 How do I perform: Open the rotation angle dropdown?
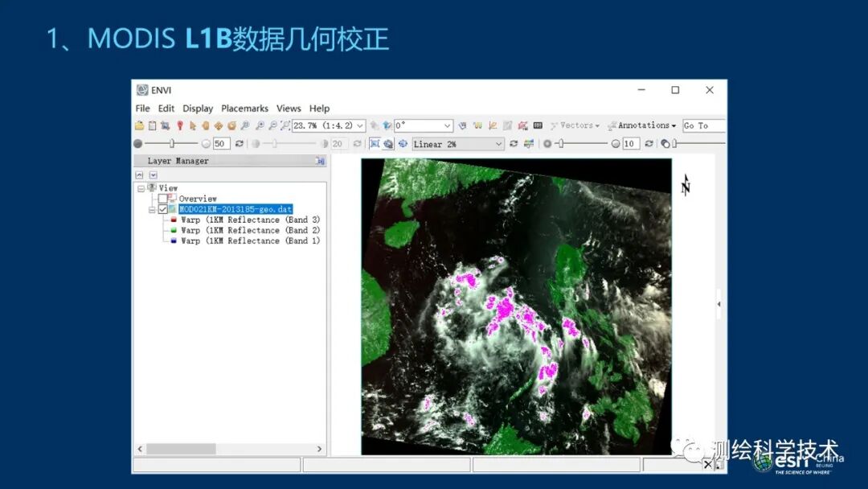coord(447,125)
